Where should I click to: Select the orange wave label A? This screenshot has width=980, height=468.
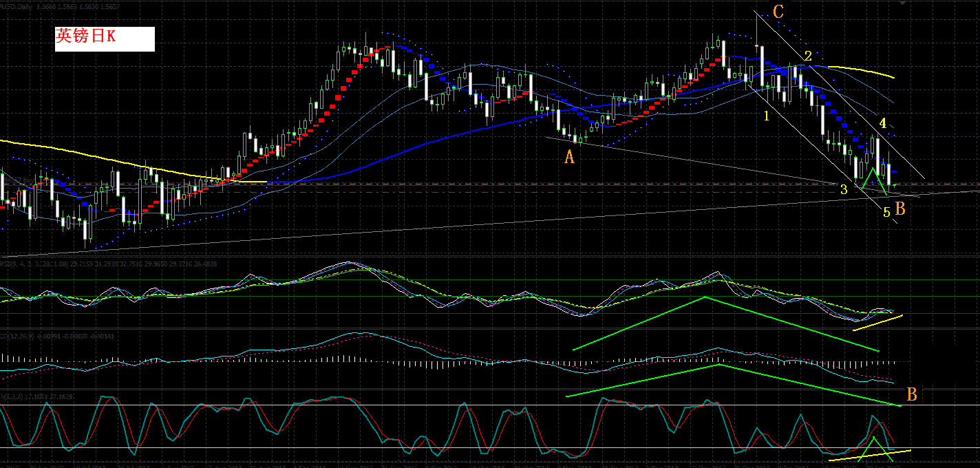click(x=569, y=157)
